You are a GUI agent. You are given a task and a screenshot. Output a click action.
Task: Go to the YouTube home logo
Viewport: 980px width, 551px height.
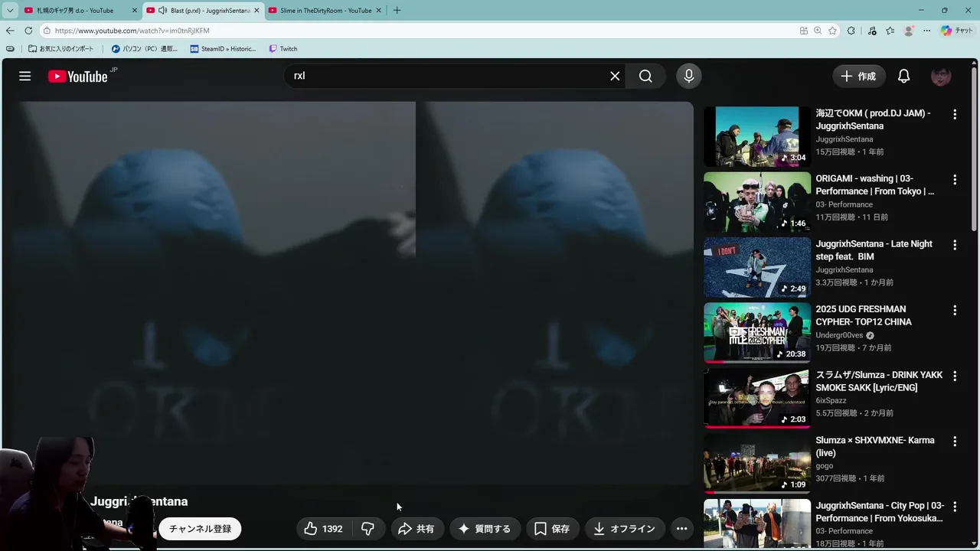[x=77, y=76]
